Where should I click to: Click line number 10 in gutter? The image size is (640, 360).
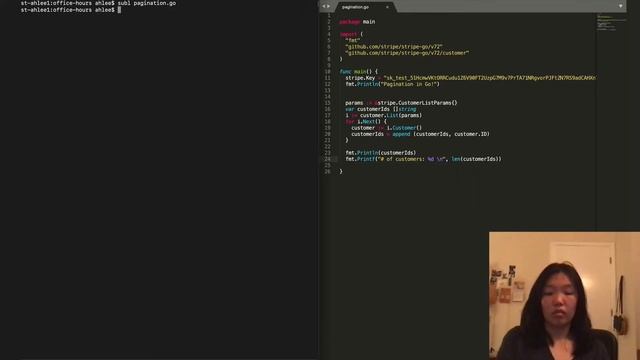point(327,71)
